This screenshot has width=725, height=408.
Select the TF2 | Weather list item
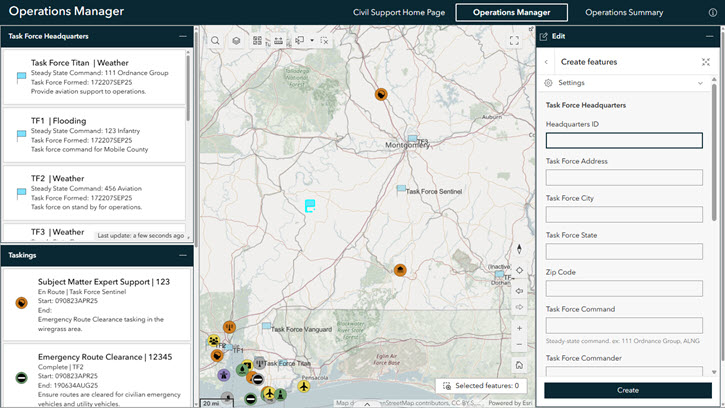(x=94, y=192)
